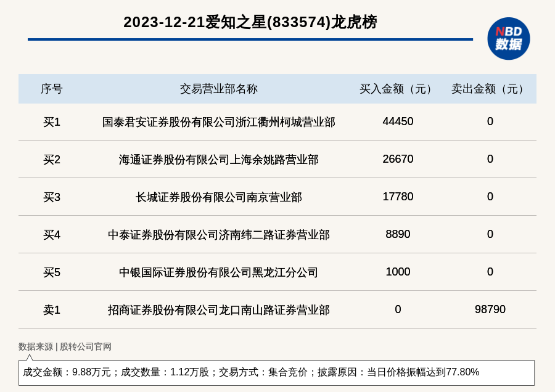Select 招商证券股份有限公司龙口南山路证券营业部

(219, 310)
